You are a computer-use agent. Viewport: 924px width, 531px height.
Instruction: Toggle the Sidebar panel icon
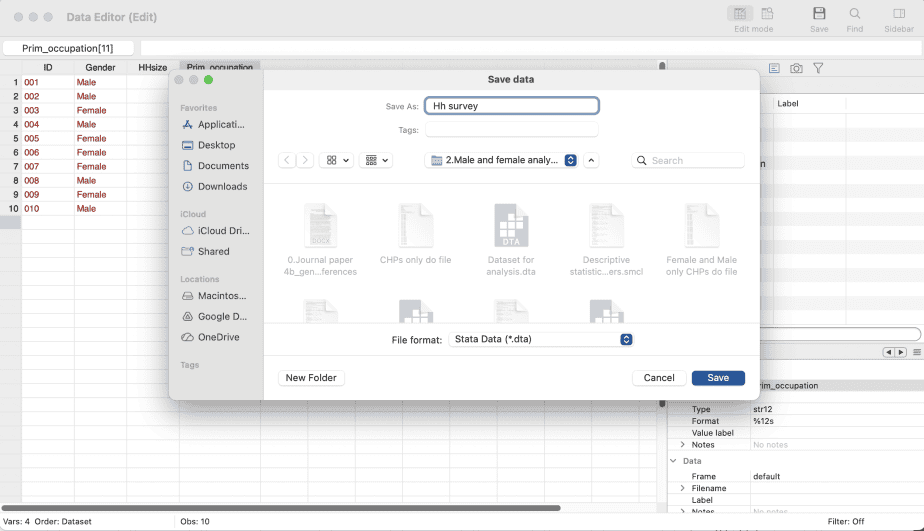pos(899,14)
